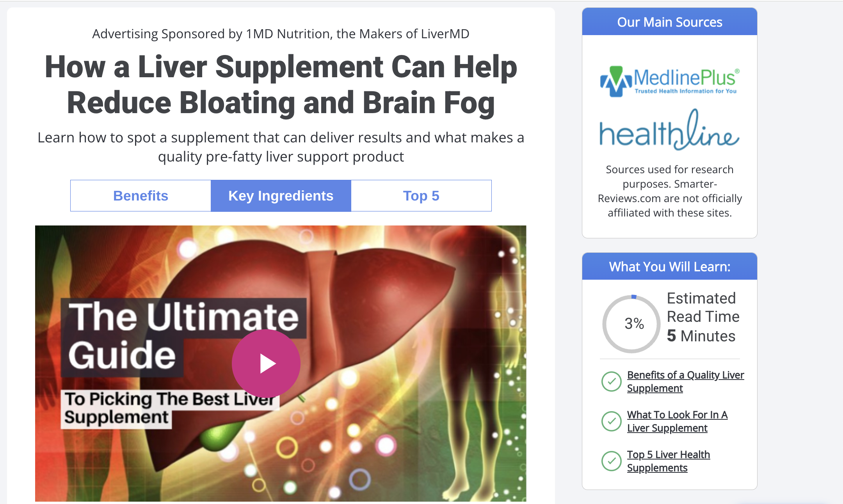843x504 pixels.
Task: Click the liver illustration video thumbnail
Action: 281,364
